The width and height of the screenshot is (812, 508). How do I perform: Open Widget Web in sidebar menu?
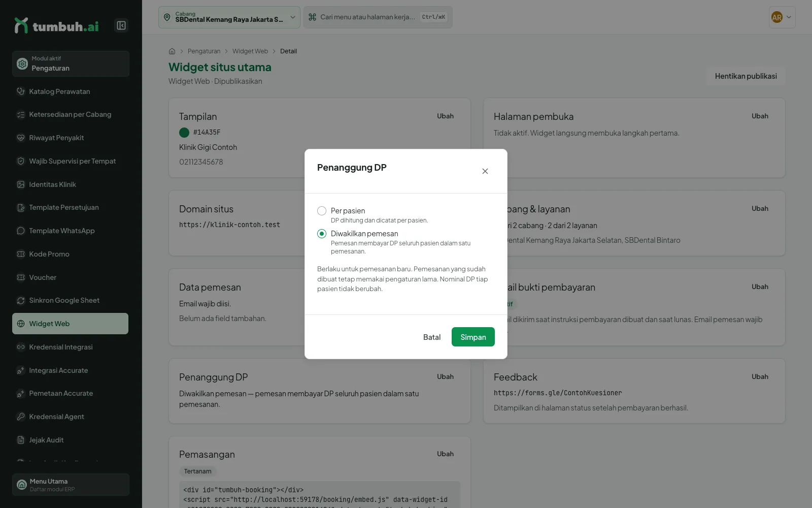click(x=70, y=324)
